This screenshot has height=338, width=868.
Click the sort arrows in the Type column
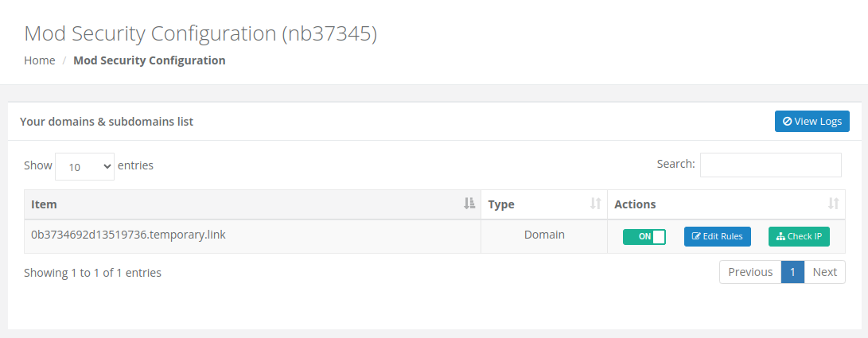pyautogui.click(x=595, y=204)
